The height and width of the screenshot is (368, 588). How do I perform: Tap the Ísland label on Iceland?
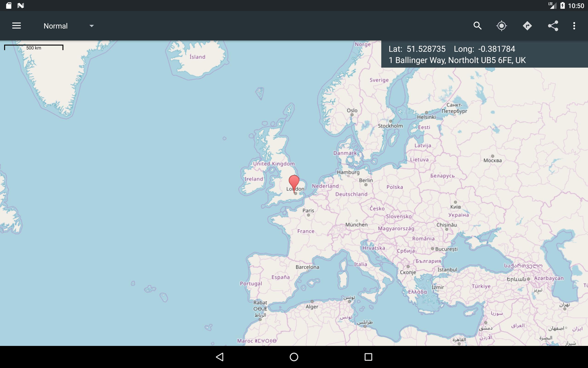click(x=197, y=57)
